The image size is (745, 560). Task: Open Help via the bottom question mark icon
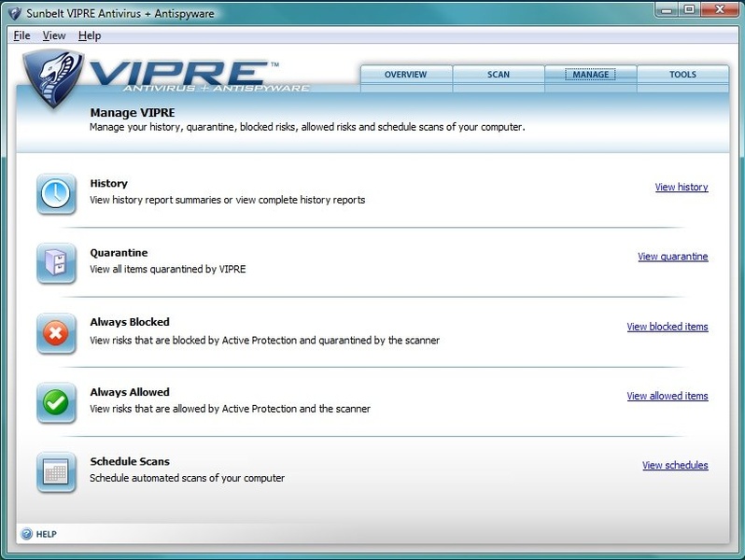(x=26, y=534)
